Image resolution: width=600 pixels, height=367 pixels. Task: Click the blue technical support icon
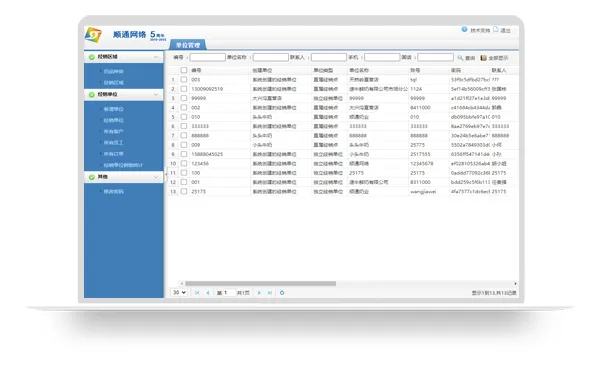click(x=464, y=29)
